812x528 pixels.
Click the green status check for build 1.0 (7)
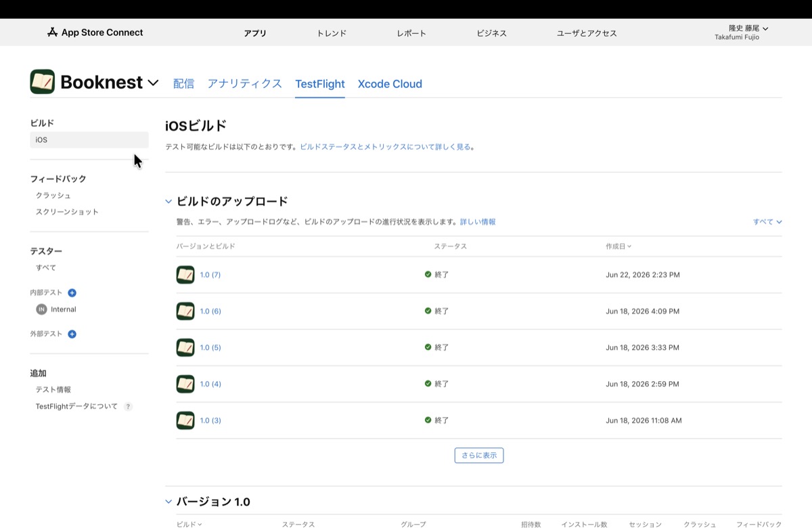tap(428, 275)
